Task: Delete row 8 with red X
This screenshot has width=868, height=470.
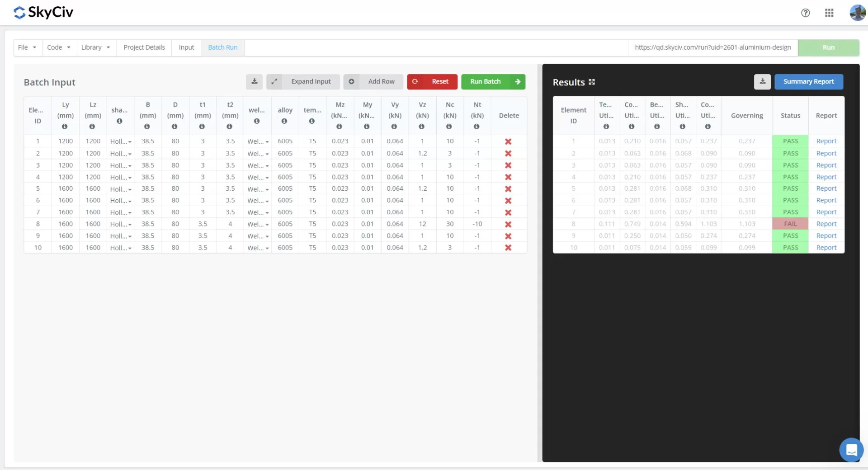Action: point(508,224)
